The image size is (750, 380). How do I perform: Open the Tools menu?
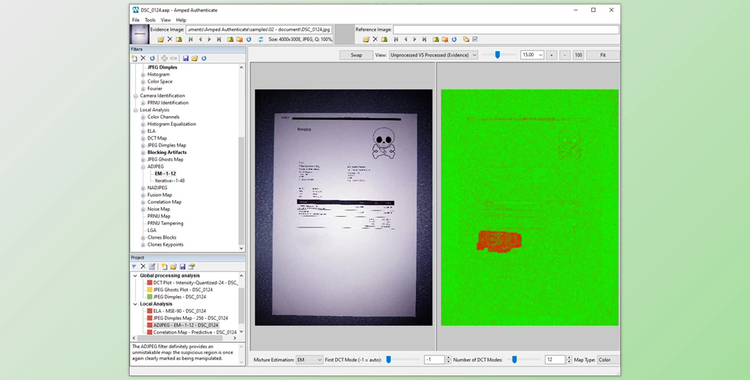(150, 20)
